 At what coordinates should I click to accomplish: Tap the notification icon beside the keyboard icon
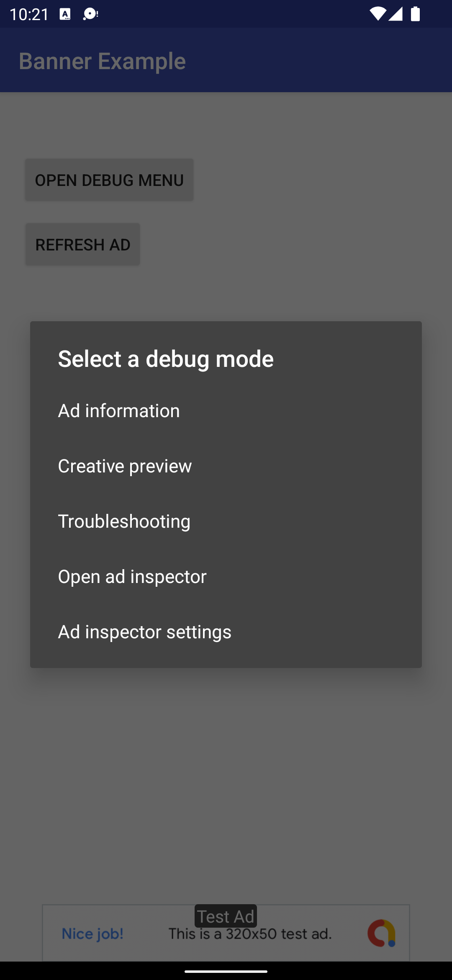pyautogui.click(x=90, y=14)
